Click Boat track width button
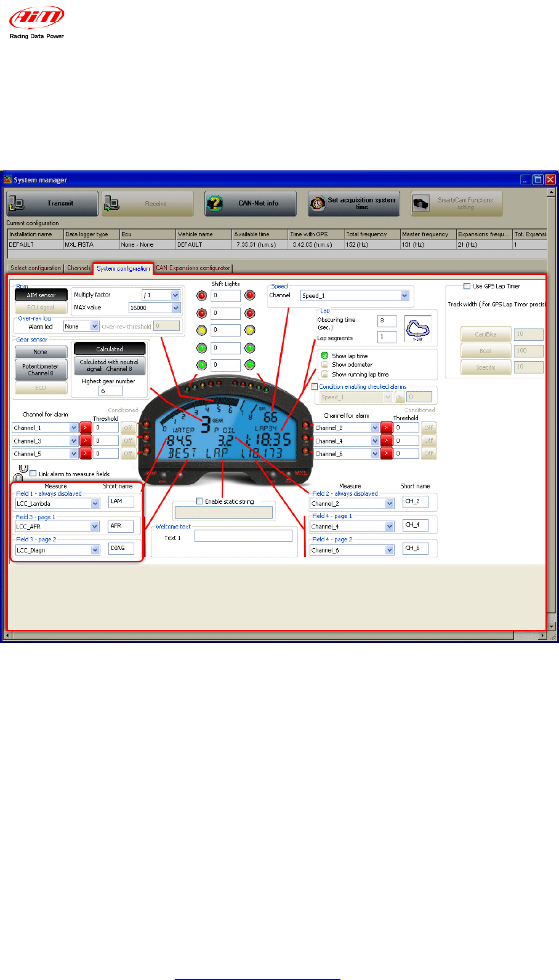The image size is (559, 980). (486, 351)
